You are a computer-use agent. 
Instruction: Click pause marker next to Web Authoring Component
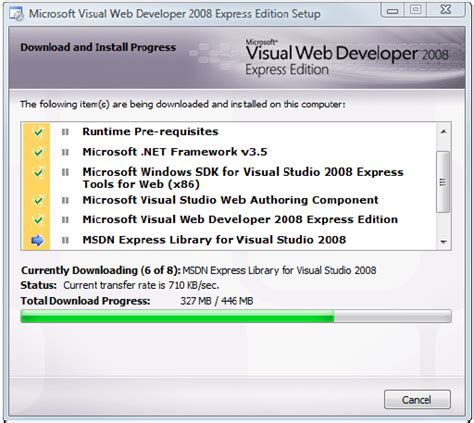[65, 200]
